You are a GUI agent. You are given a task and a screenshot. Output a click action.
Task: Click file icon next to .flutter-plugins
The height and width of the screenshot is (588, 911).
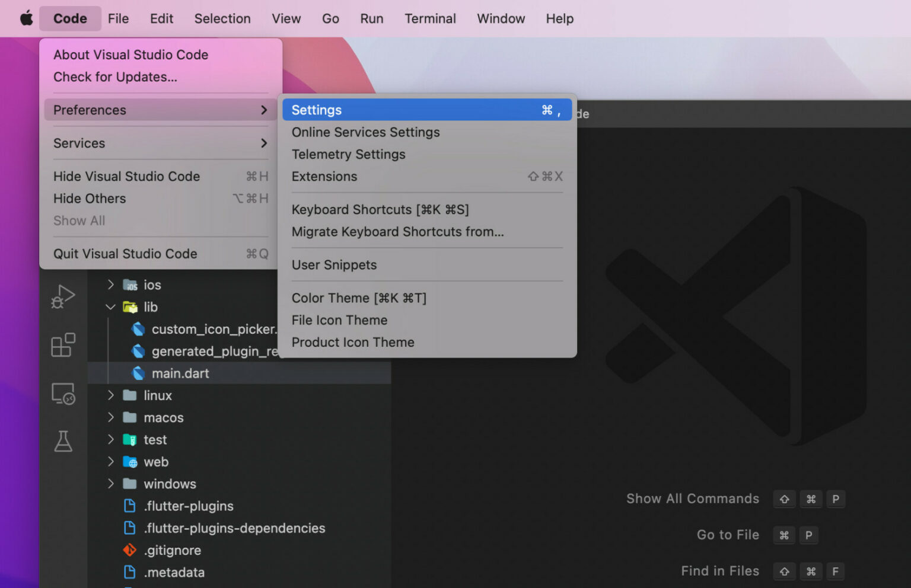(x=130, y=506)
